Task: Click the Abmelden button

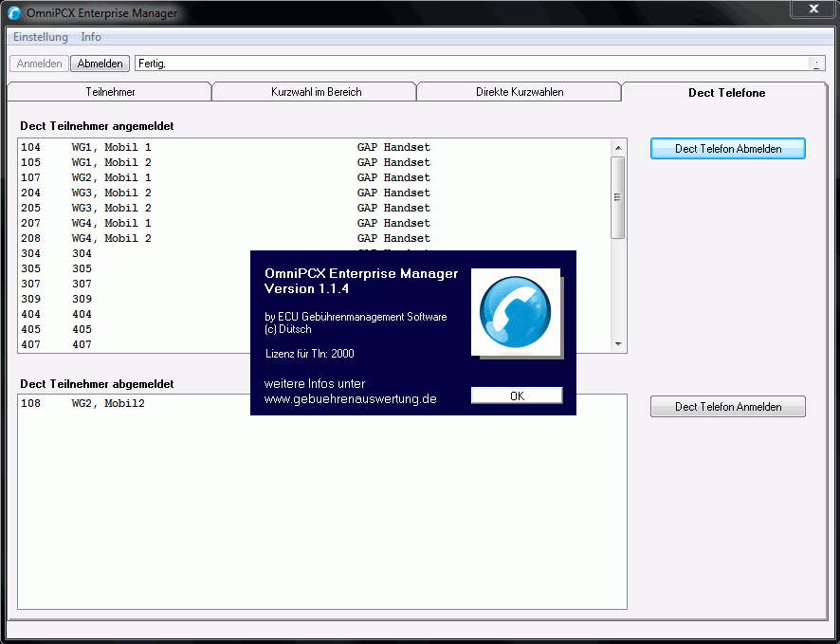Action: 100,64
